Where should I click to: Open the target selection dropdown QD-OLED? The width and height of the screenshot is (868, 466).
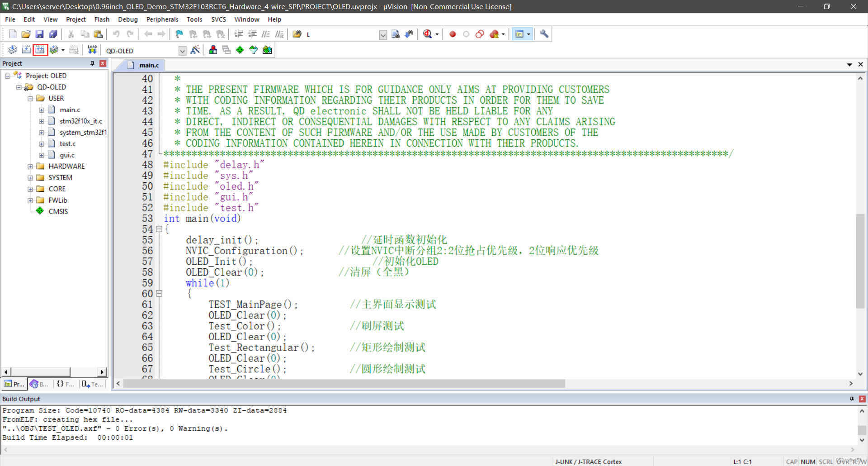coord(182,51)
